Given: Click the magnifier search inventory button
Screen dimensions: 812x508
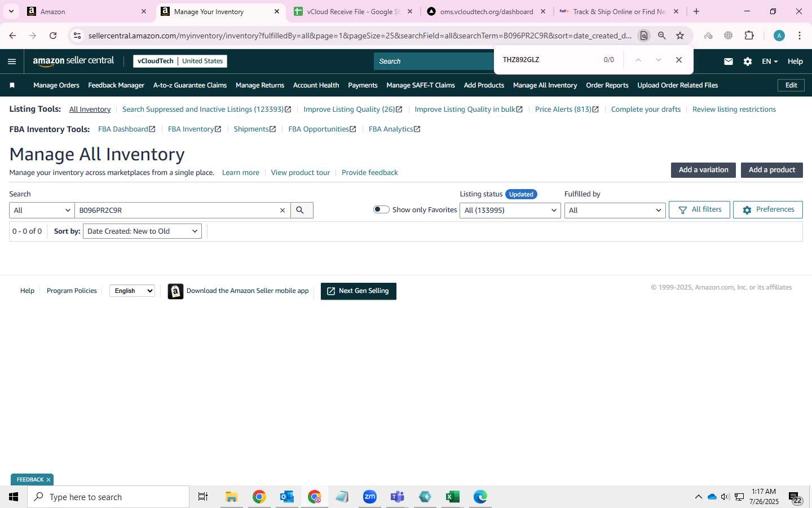Looking at the screenshot, I should 302,210.
